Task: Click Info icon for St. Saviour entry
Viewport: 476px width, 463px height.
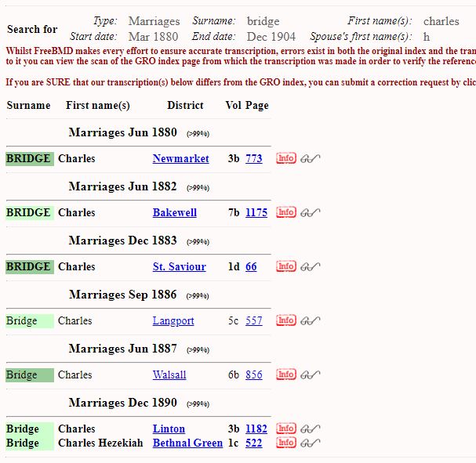Action: [x=286, y=266]
